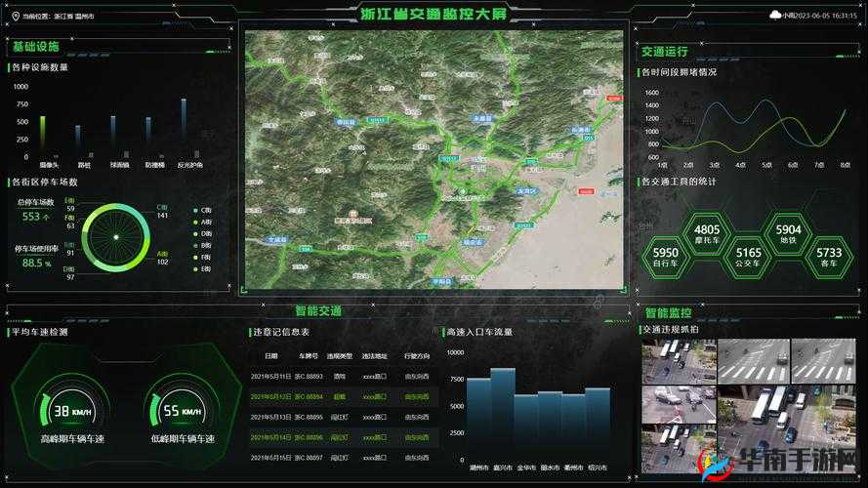Select the 5904 subway hexagon

pyautogui.click(x=788, y=236)
